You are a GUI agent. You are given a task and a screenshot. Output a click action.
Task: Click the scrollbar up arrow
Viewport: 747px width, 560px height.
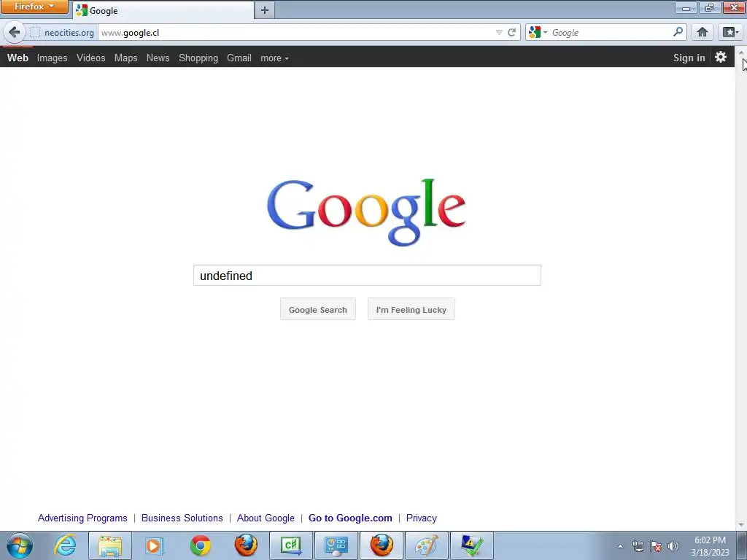pyautogui.click(x=741, y=52)
